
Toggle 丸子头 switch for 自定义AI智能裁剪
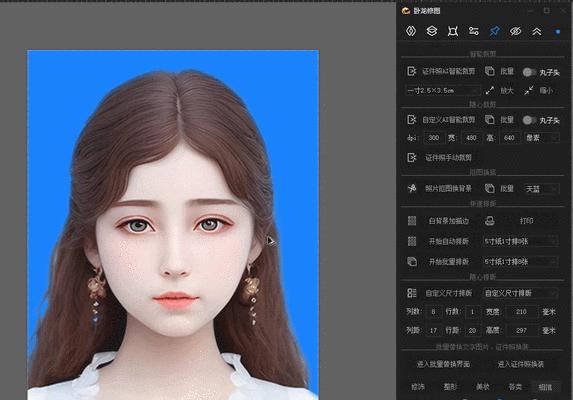(529, 120)
